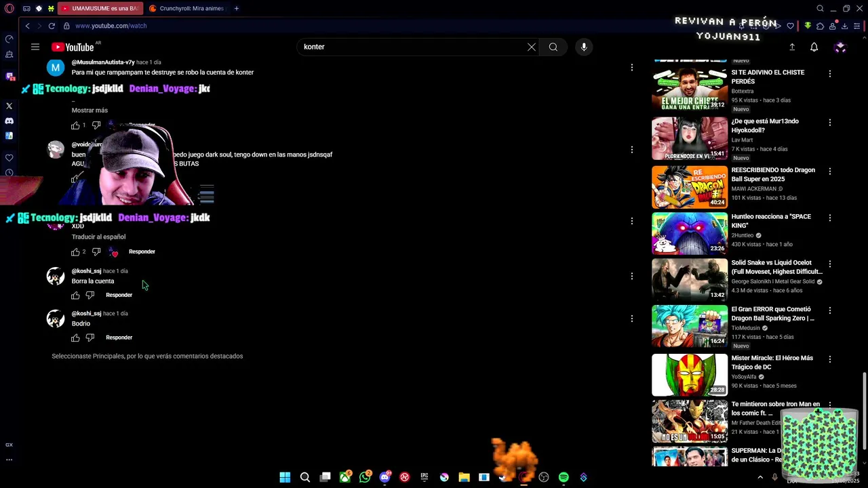
Task: Expand comment with 'Mostrar más'
Action: click(x=90, y=110)
